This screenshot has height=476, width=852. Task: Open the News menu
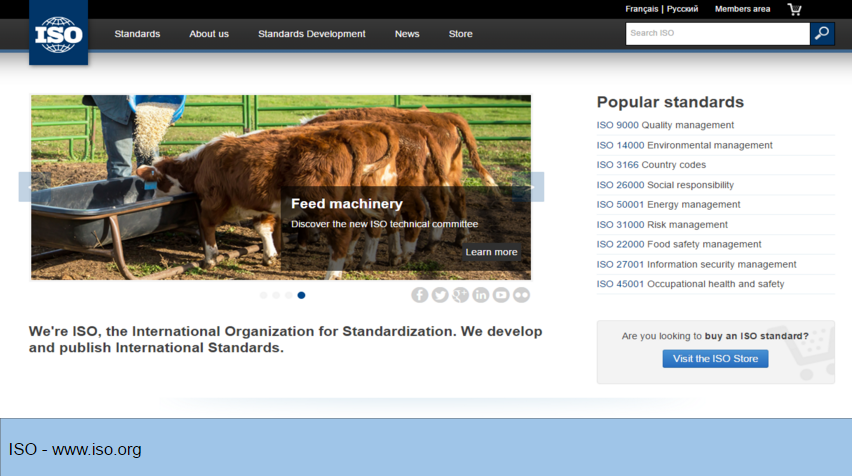[x=407, y=34]
